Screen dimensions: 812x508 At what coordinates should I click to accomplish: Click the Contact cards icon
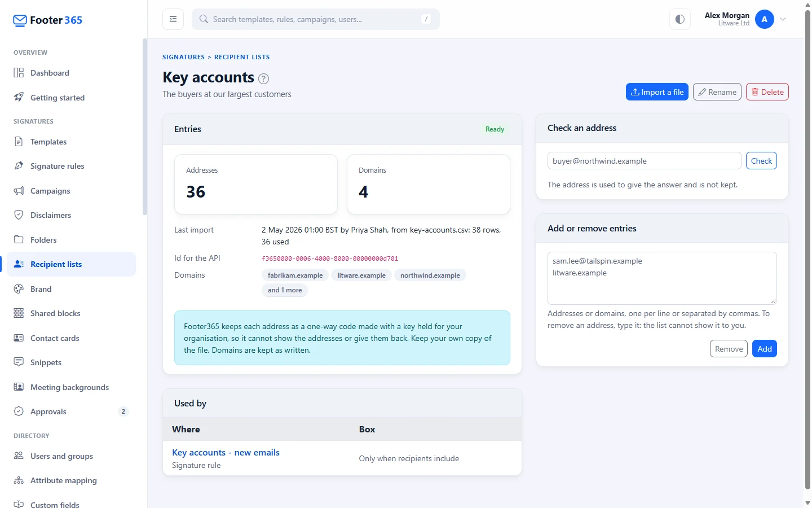point(19,338)
